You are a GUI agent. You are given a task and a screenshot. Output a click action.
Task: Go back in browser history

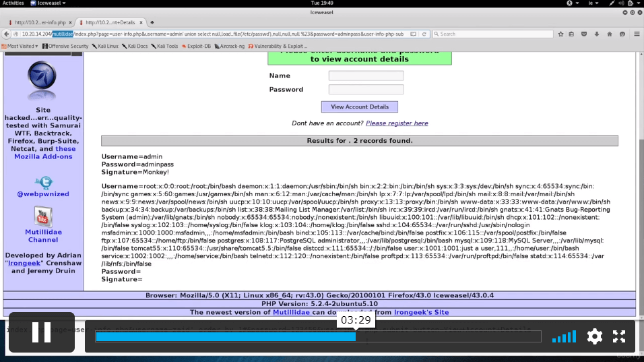[x=7, y=34]
